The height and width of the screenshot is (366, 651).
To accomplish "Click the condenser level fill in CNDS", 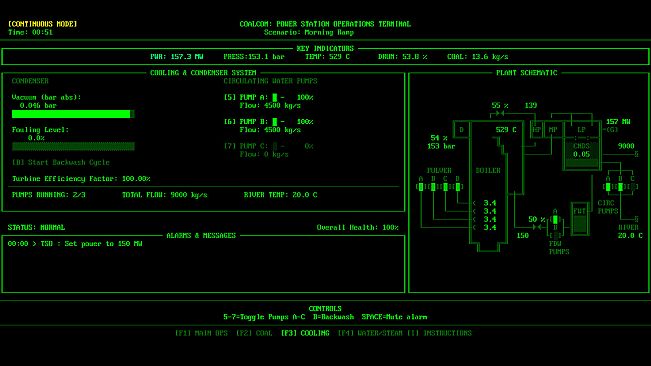I will point(581,163).
